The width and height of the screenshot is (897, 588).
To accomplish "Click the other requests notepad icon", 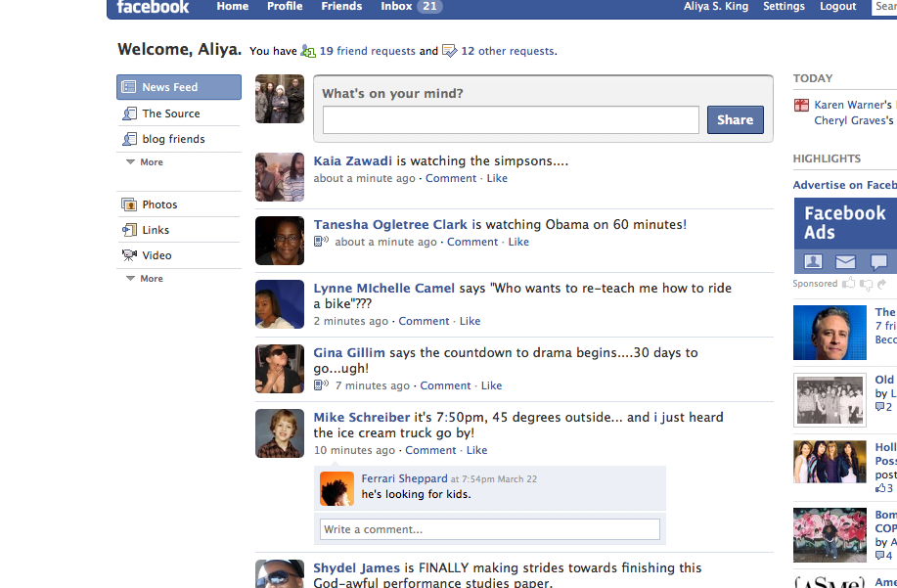I will click(x=450, y=51).
